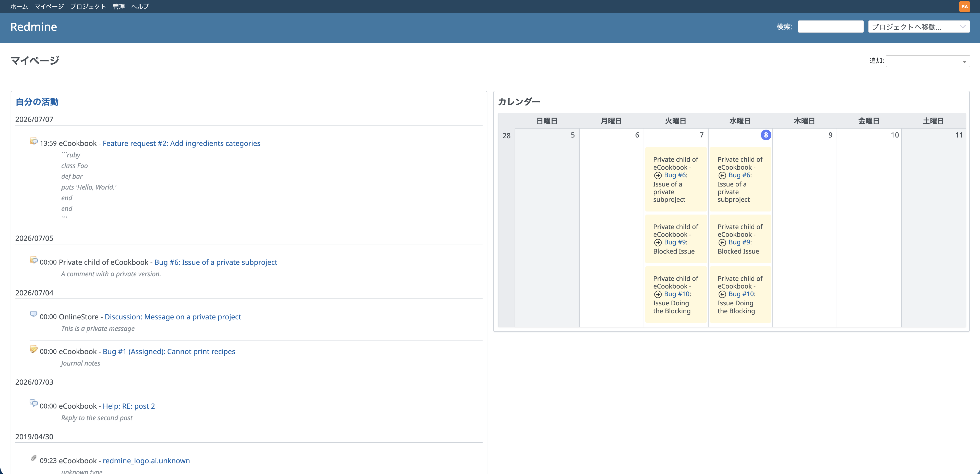980x474 pixels.
Task: Click note icon beside Bug #1 Assigned entry
Action: click(x=34, y=349)
